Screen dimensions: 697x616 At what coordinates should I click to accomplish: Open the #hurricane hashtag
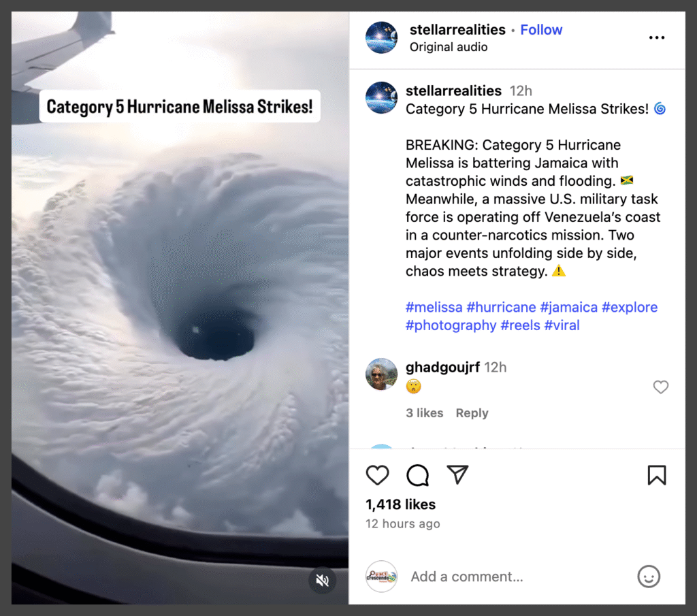tap(501, 307)
